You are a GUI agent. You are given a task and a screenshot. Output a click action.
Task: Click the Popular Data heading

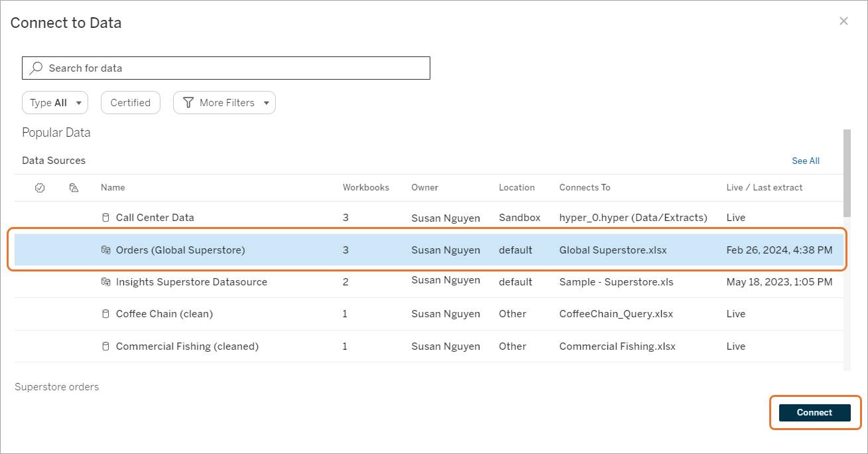[x=56, y=133]
